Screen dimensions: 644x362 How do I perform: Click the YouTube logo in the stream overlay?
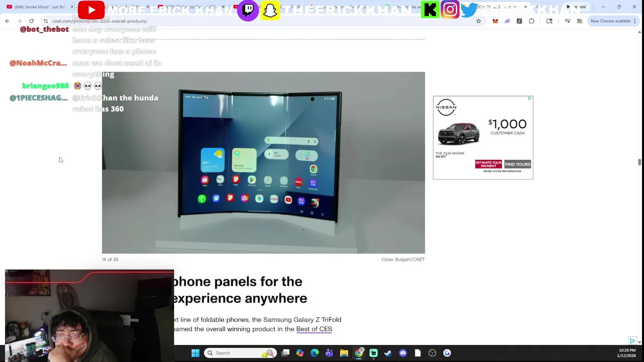point(91,10)
